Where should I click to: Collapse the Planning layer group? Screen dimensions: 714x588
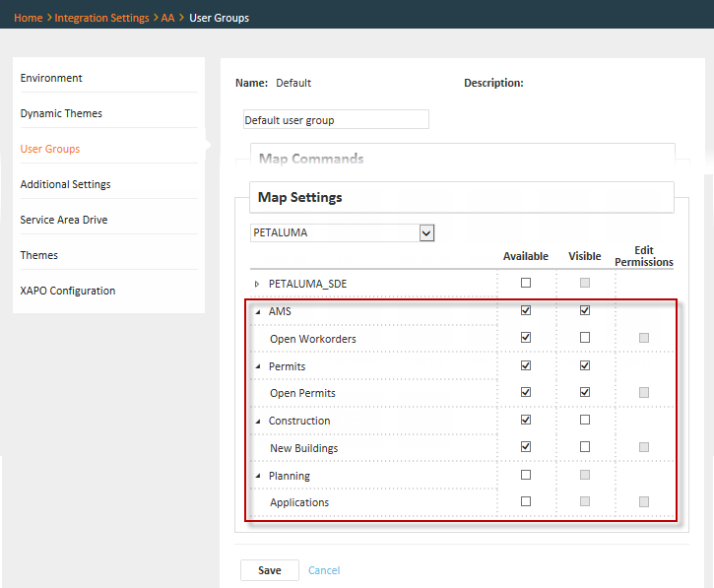tap(258, 477)
